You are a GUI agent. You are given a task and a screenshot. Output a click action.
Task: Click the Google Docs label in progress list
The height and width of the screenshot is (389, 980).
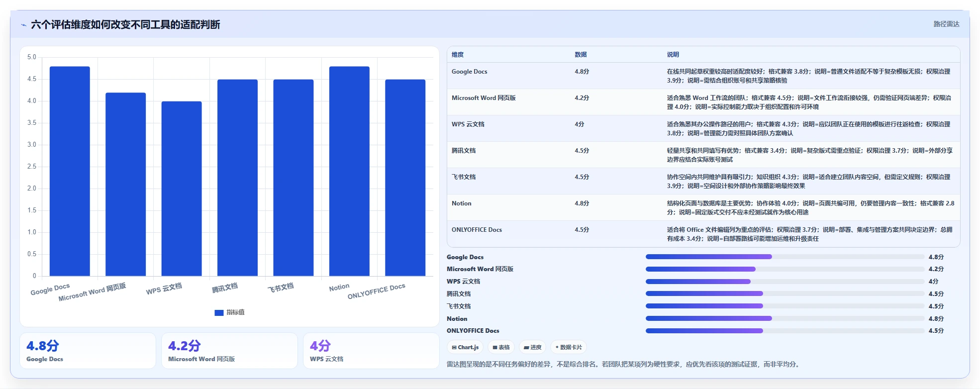point(465,257)
